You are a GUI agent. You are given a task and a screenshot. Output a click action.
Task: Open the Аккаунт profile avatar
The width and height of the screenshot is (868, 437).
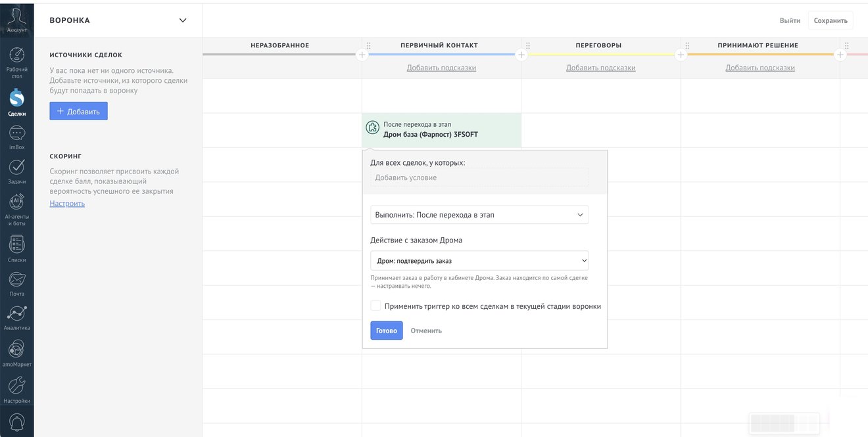17,16
